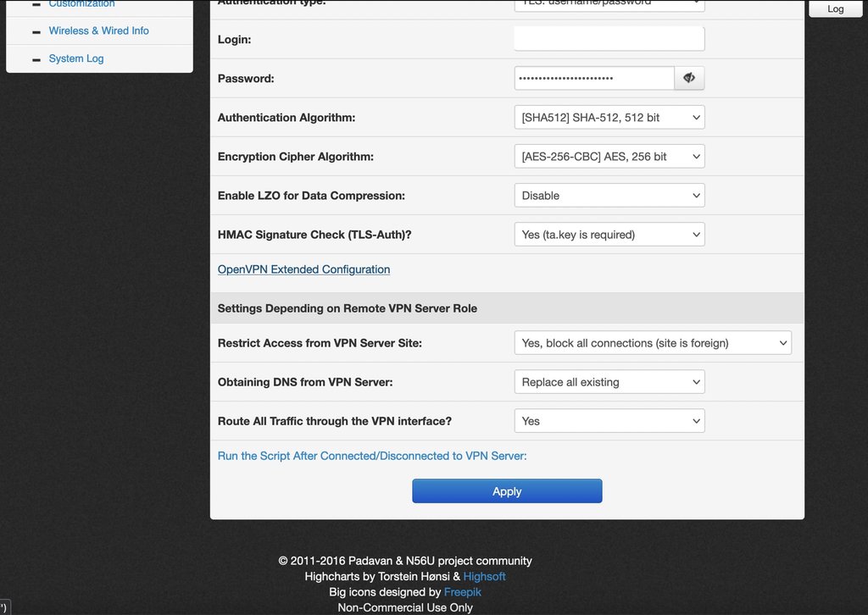Screen dimensions: 868x615
Task: Follow the Highsoft link in the footer
Action: [484, 576]
